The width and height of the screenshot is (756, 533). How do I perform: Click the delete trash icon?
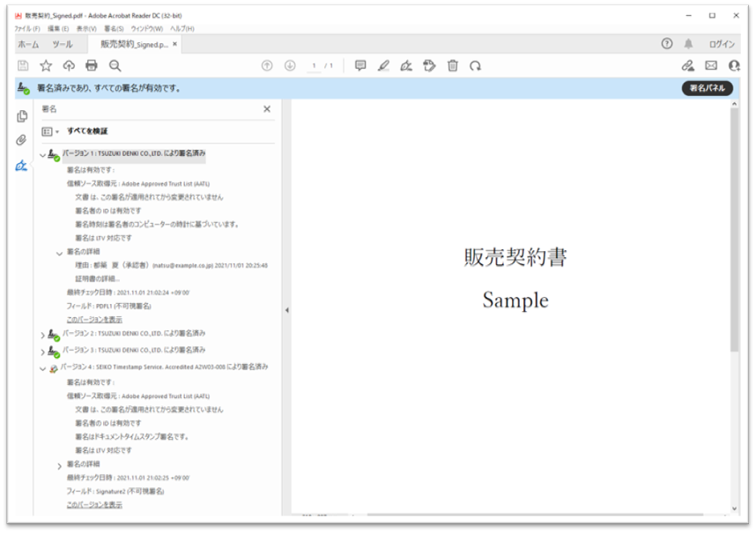click(x=452, y=65)
